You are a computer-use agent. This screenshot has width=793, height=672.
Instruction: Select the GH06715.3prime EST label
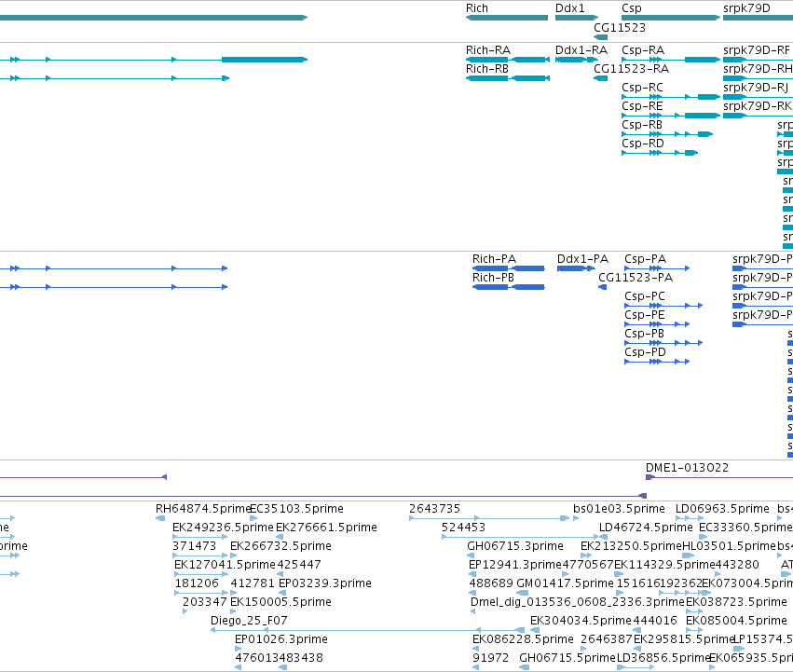tap(514, 546)
